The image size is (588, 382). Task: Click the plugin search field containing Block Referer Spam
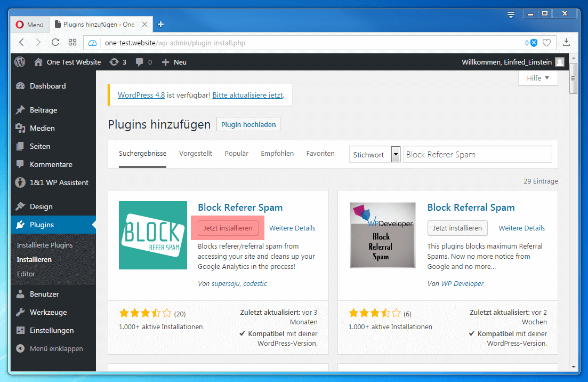477,154
